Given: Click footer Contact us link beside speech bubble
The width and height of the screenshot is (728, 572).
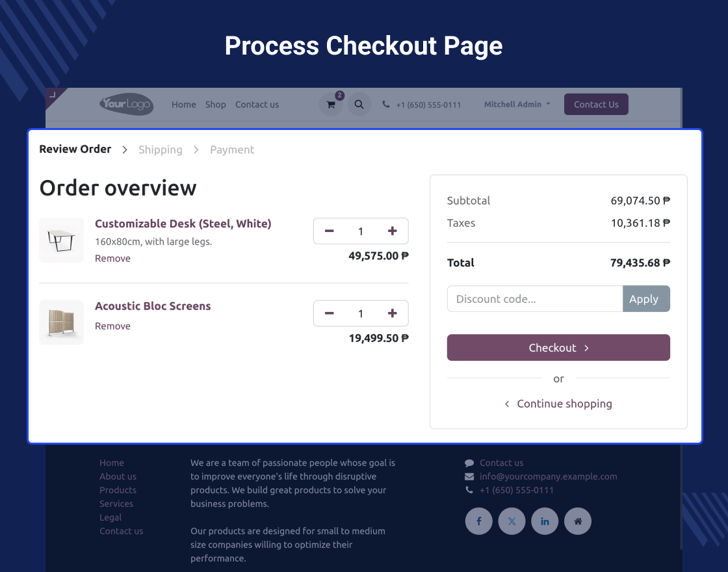Looking at the screenshot, I should click(501, 463).
